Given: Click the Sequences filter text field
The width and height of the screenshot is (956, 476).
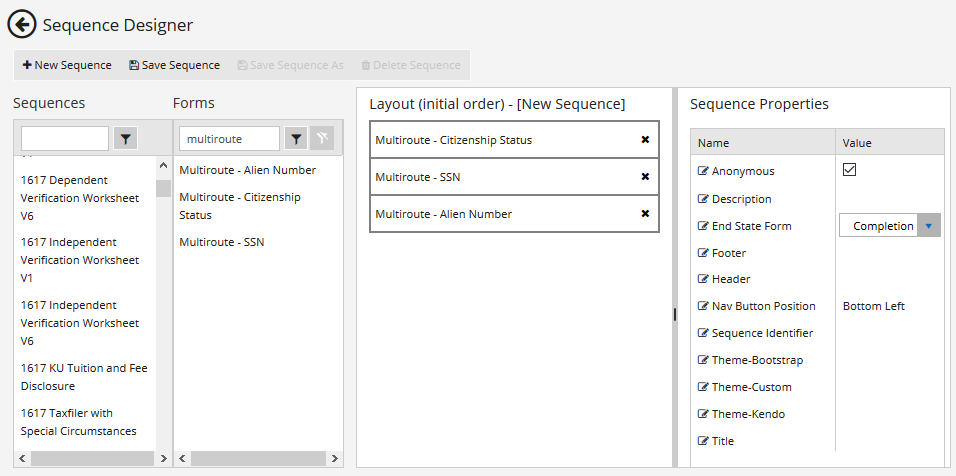Looking at the screenshot, I should (65, 139).
